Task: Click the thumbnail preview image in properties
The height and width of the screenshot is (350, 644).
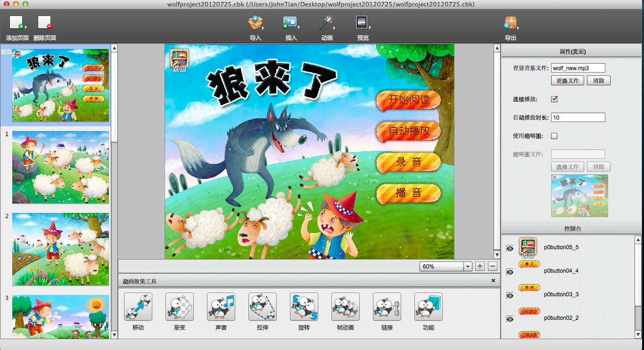Action: (579, 195)
